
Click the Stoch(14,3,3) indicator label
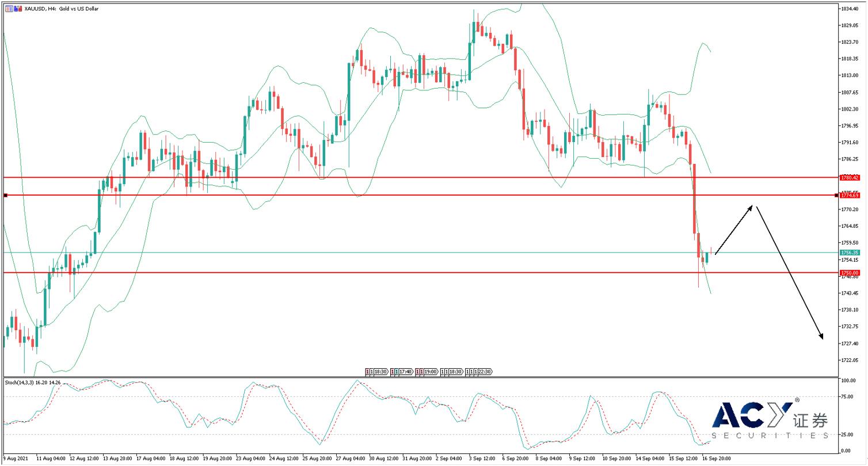(x=32, y=382)
